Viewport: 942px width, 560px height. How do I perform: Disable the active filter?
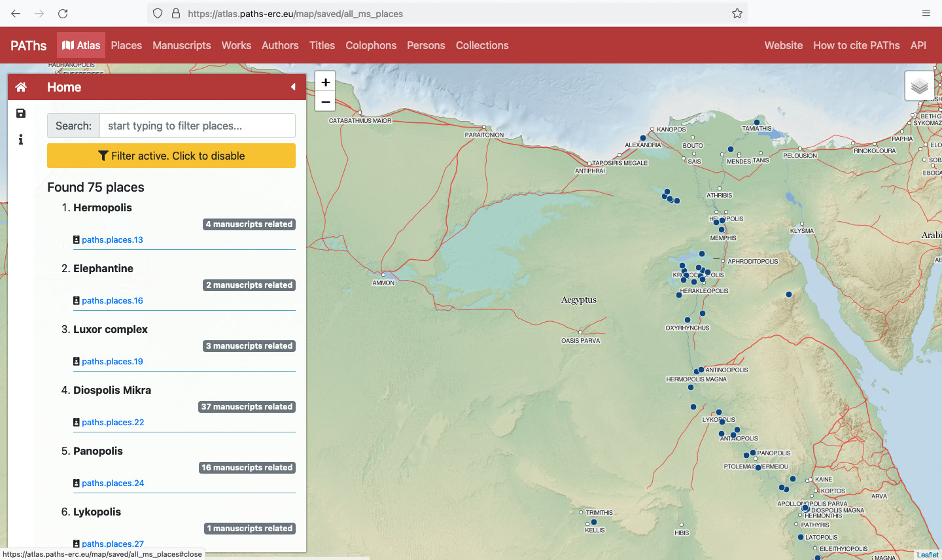click(171, 156)
